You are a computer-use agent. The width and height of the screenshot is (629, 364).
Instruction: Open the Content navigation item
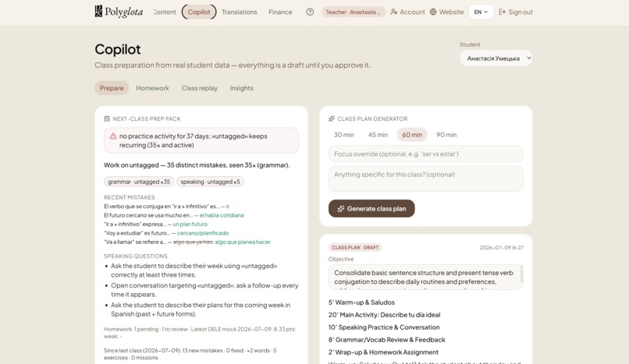tap(165, 12)
